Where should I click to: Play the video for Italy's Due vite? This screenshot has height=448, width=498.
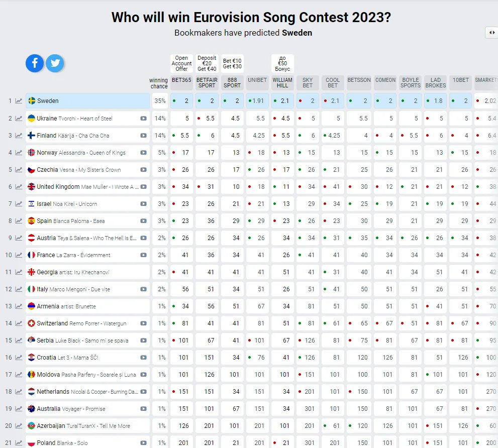coord(144,289)
